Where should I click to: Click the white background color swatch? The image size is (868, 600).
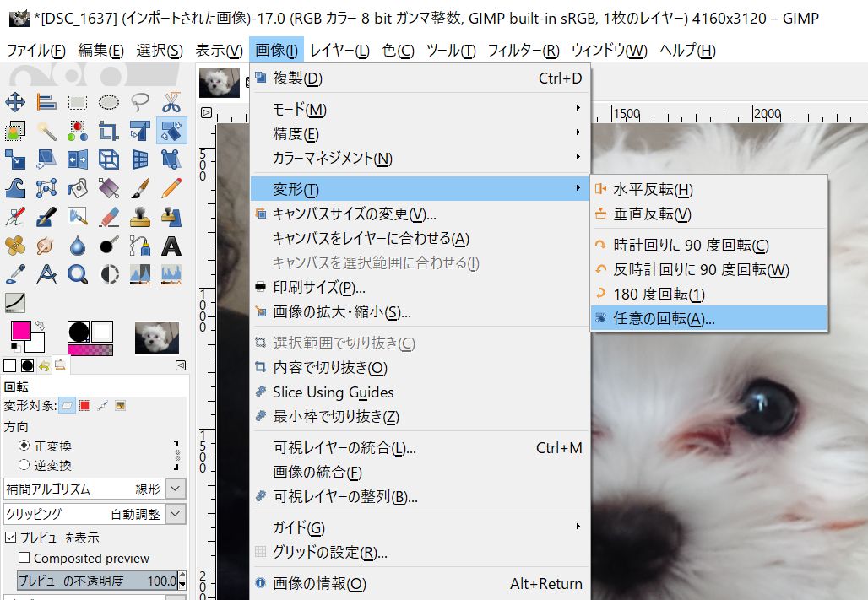36,343
